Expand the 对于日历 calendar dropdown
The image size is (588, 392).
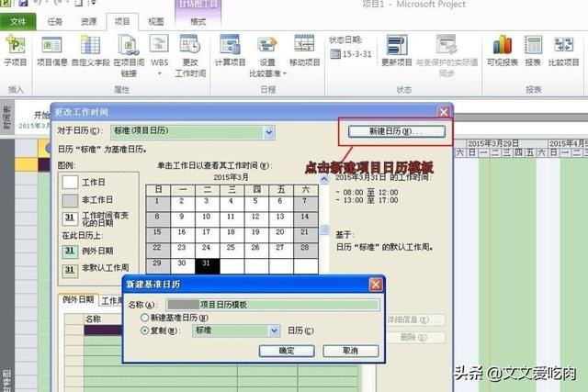[268, 132]
